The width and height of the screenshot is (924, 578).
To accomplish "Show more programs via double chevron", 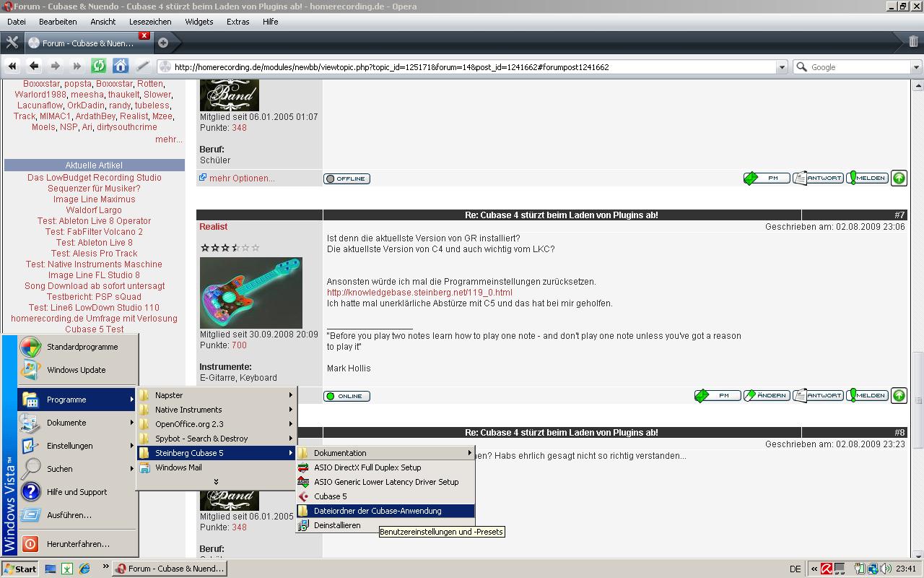I will (x=216, y=481).
